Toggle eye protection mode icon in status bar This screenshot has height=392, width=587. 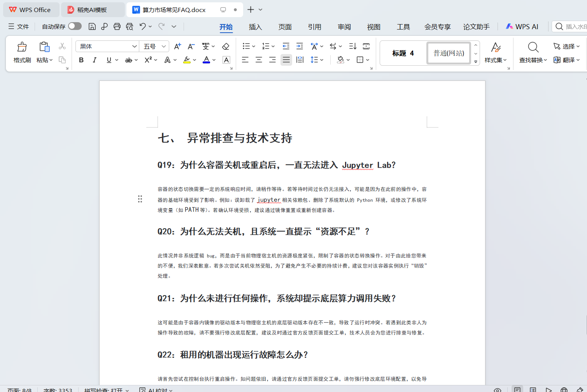[x=498, y=390]
